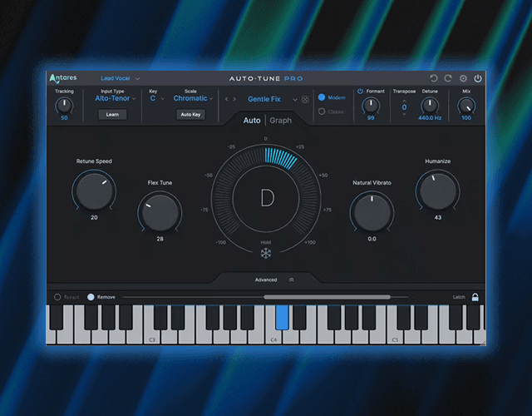The height and width of the screenshot is (416, 532).
Task: Toggle the Formant power icon
Action: pyautogui.click(x=361, y=92)
